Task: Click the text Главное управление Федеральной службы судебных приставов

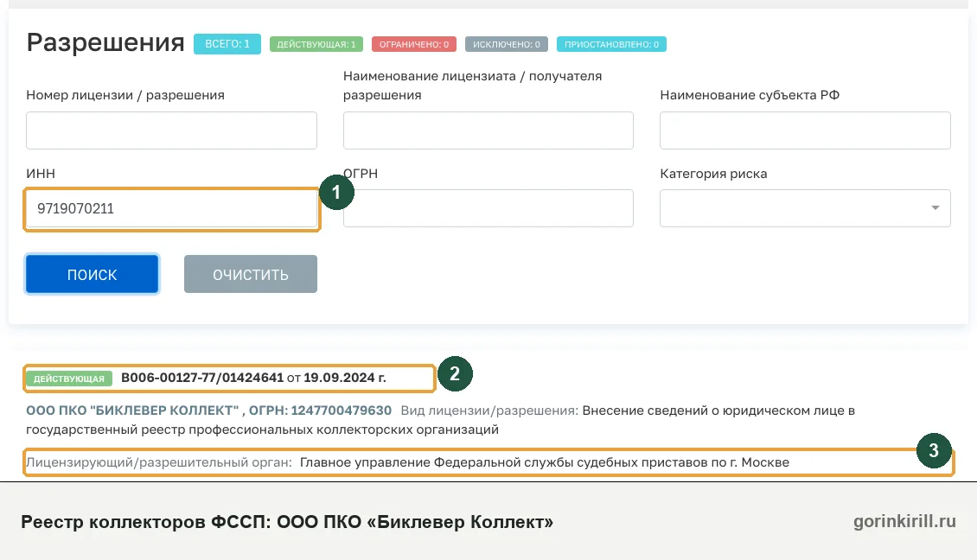Action: pyautogui.click(x=503, y=463)
